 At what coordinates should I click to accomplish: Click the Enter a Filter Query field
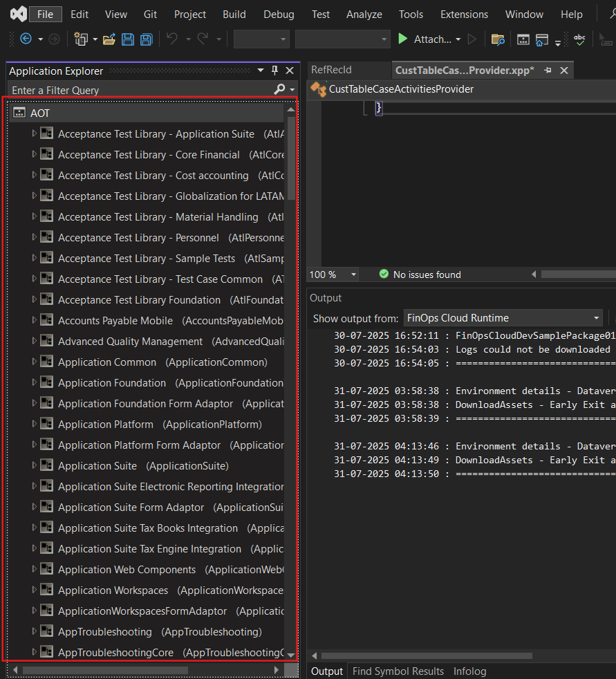click(x=141, y=90)
